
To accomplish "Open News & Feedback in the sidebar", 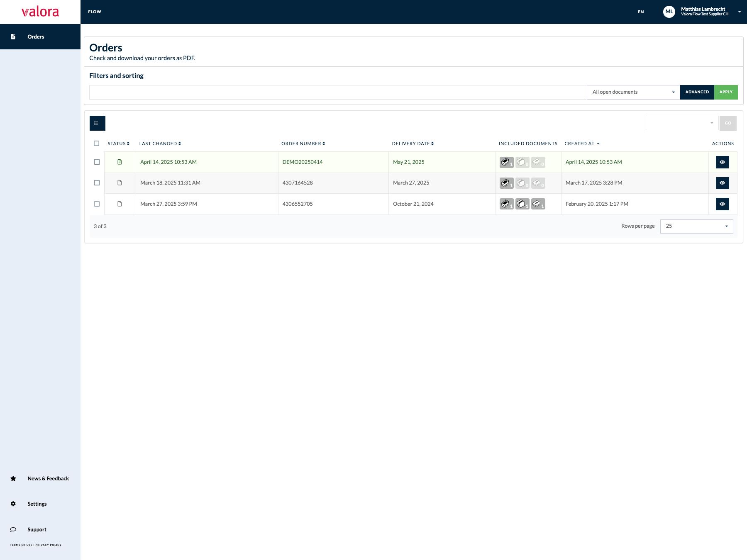I will point(40,478).
